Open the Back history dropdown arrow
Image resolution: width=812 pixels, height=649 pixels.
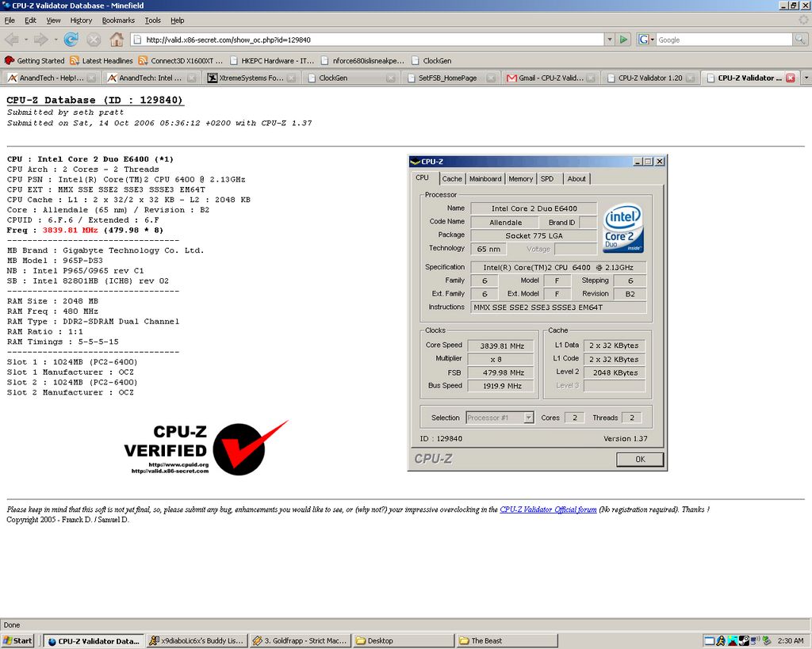coord(25,40)
